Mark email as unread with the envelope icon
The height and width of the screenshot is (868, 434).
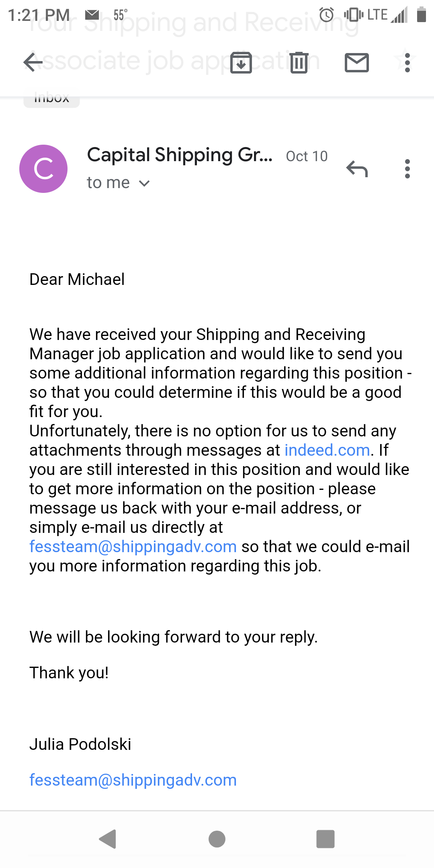[x=357, y=63]
